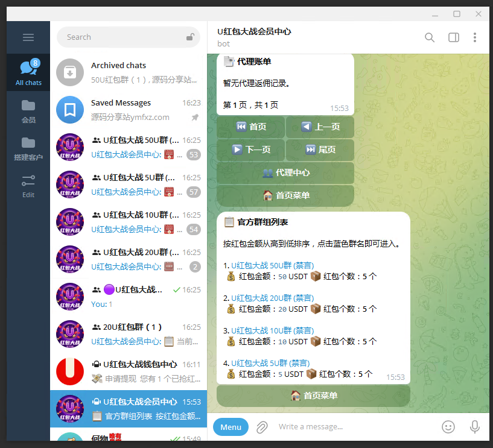493x448 pixels.
Task: Click 上一页 previous page button
Action: tap(320, 127)
